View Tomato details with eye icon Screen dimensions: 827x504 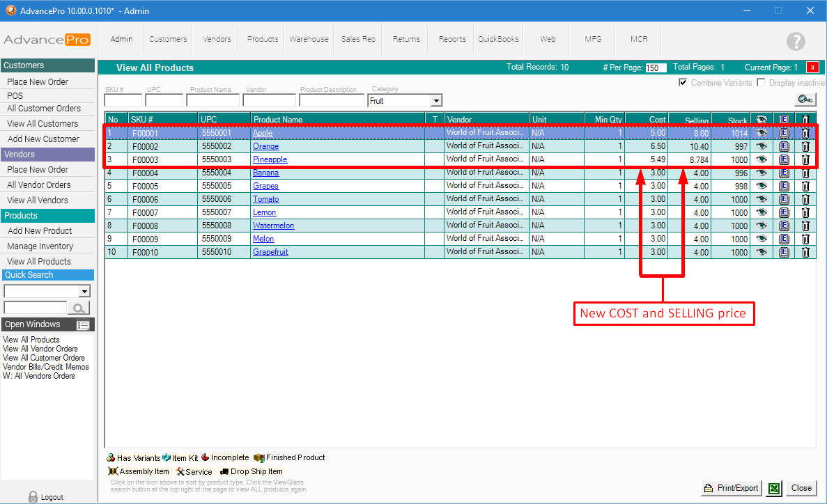pyautogui.click(x=761, y=199)
